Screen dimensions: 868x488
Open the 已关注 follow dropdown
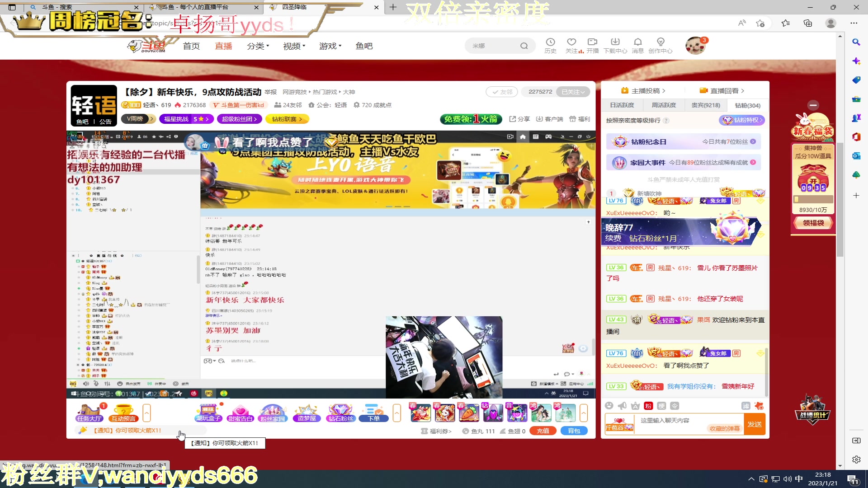pyautogui.click(x=572, y=92)
